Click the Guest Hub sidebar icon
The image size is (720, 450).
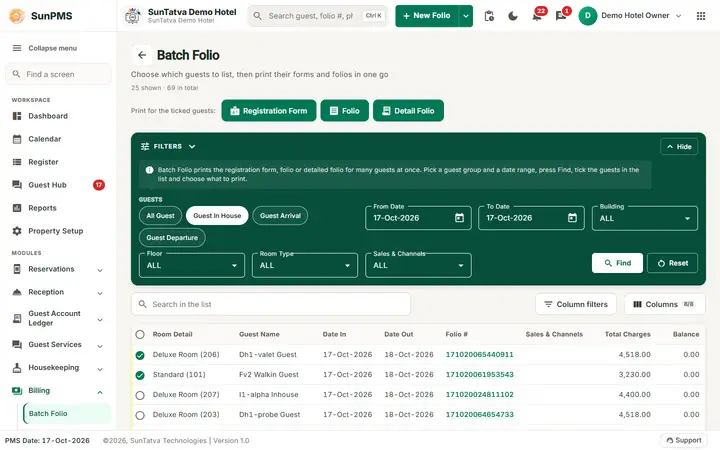pos(17,185)
